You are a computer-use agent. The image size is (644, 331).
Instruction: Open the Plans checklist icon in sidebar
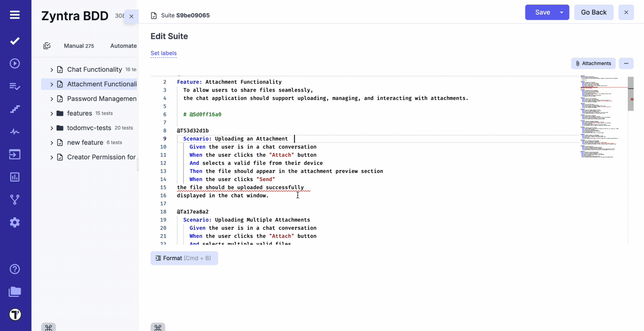pyautogui.click(x=15, y=87)
